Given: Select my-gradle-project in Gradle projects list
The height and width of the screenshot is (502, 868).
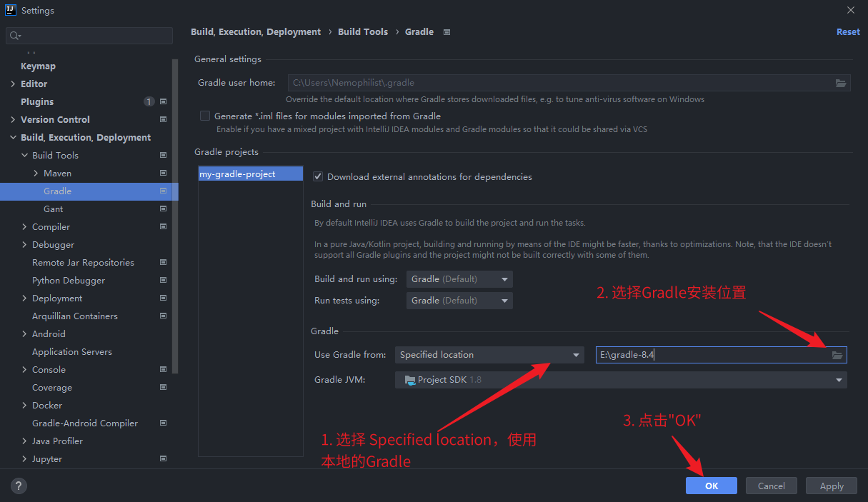Looking at the screenshot, I should 237,174.
